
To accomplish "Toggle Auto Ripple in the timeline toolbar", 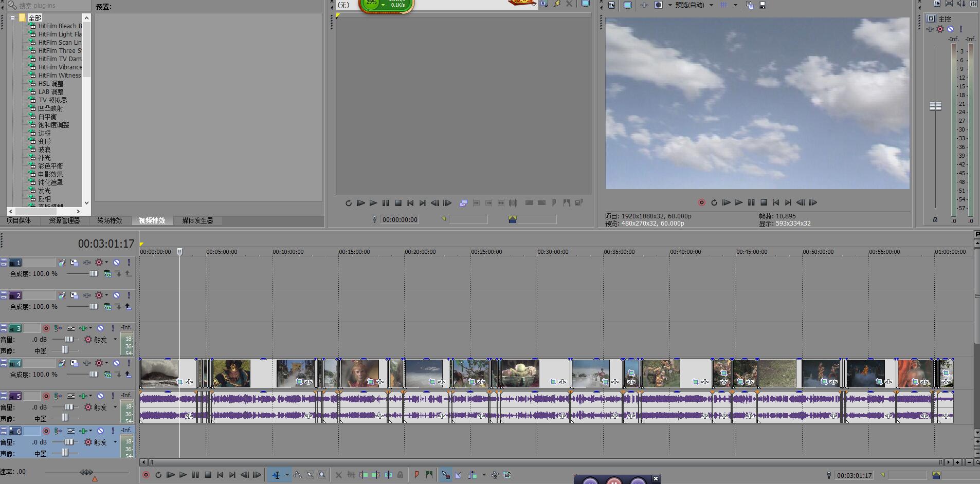I will [473, 475].
